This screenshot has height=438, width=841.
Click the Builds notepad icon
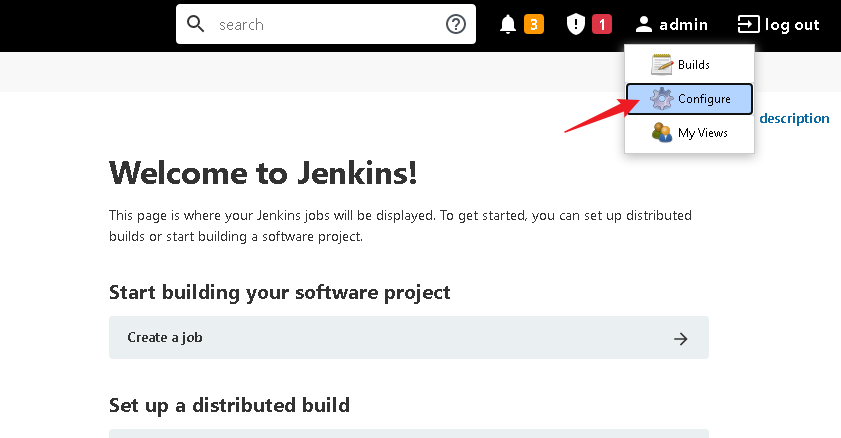662,64
